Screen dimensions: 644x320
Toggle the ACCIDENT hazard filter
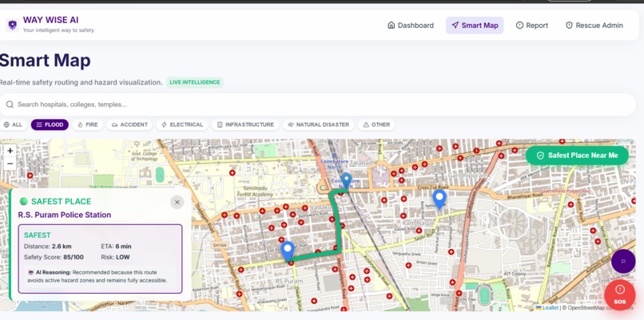click(x=129, y=124)
